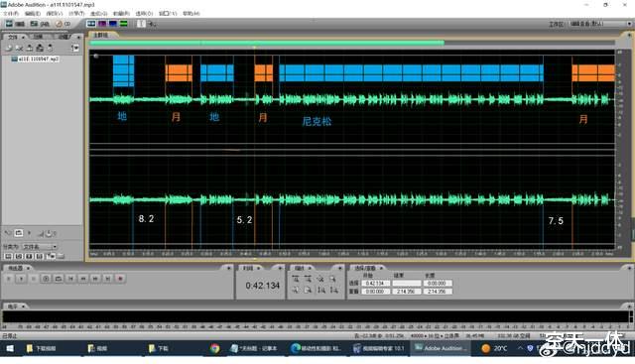Click the time ruler below the waveform
This screenshot has height=364, width=635.
(351, 254)
